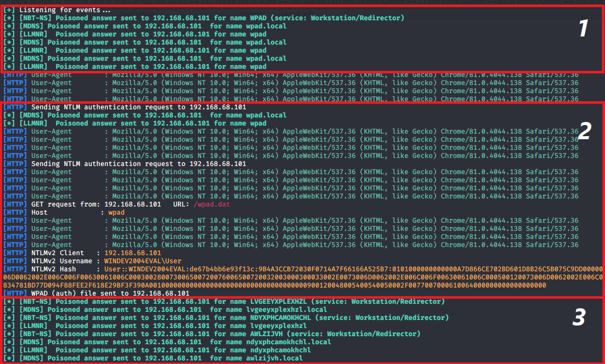The height and width of the screenshot is (364, 605).
Task: Select the 'WPAD (auth) file sent' line
Action: pyautogui.click(x=96, y=294)
